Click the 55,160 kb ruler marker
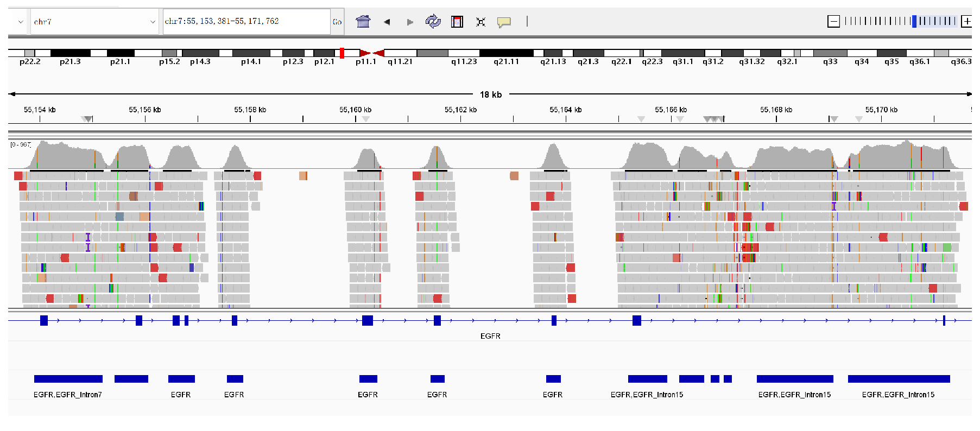Image resolution: width=980 pixels, height=431 pixels. [355, 110]
